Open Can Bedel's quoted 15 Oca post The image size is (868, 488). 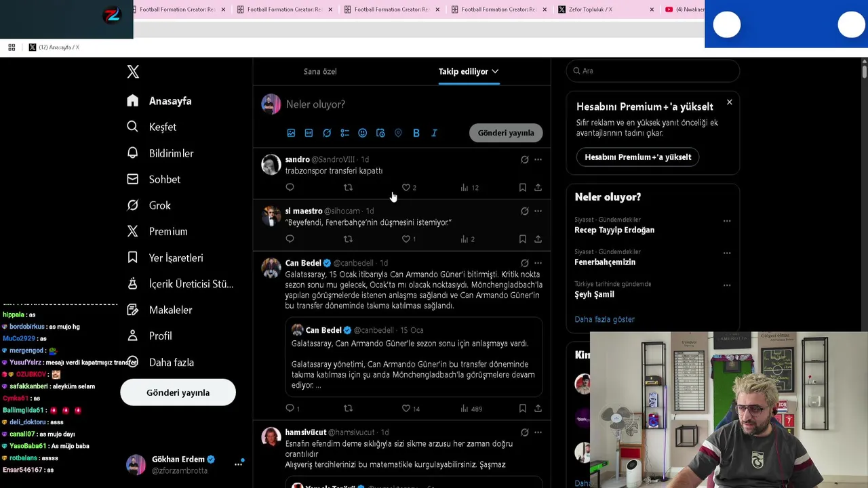pyautogui.click(x=414, y=357)
